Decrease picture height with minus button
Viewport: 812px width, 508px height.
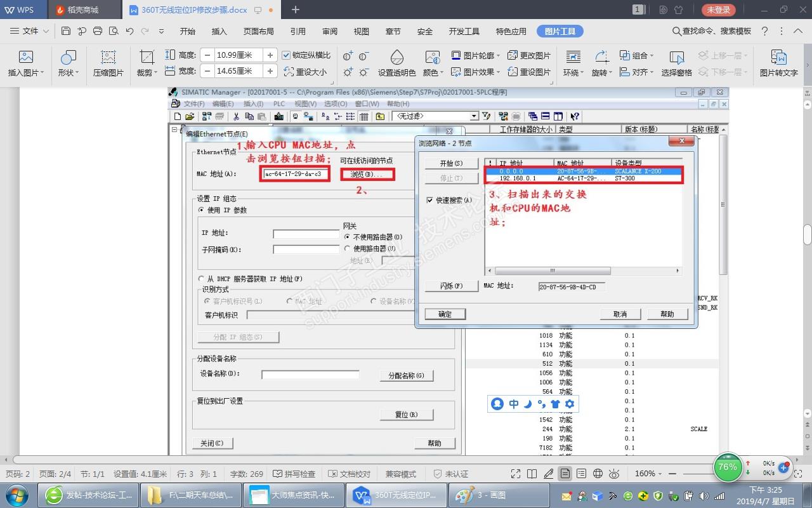[x=206, y=55]
